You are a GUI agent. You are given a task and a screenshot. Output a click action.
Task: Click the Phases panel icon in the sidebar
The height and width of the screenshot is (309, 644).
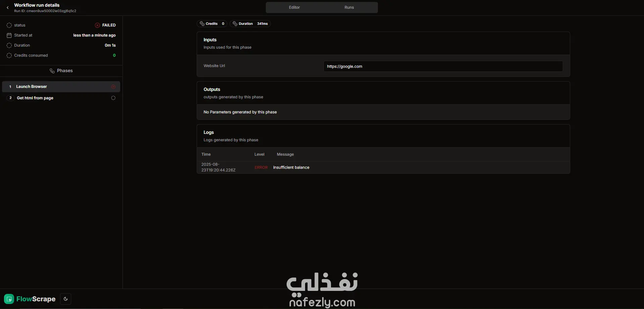(x=52, y=70)
